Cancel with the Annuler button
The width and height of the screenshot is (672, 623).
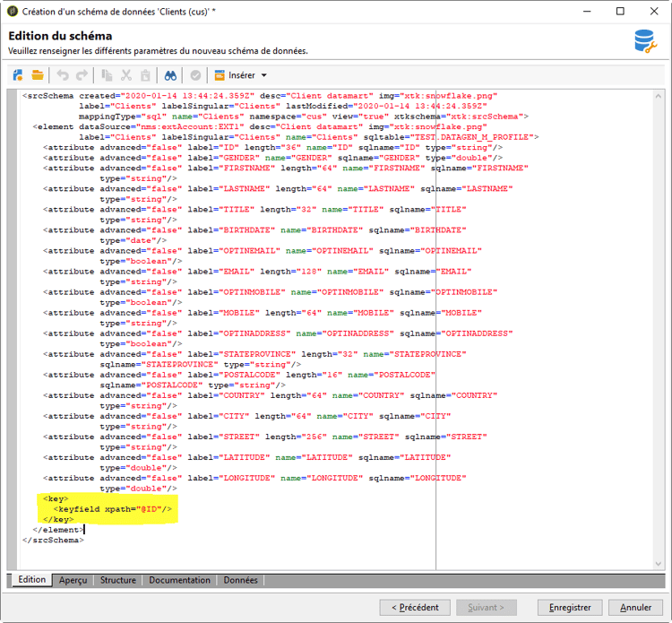pyautogui.click(x=635, y=607)
